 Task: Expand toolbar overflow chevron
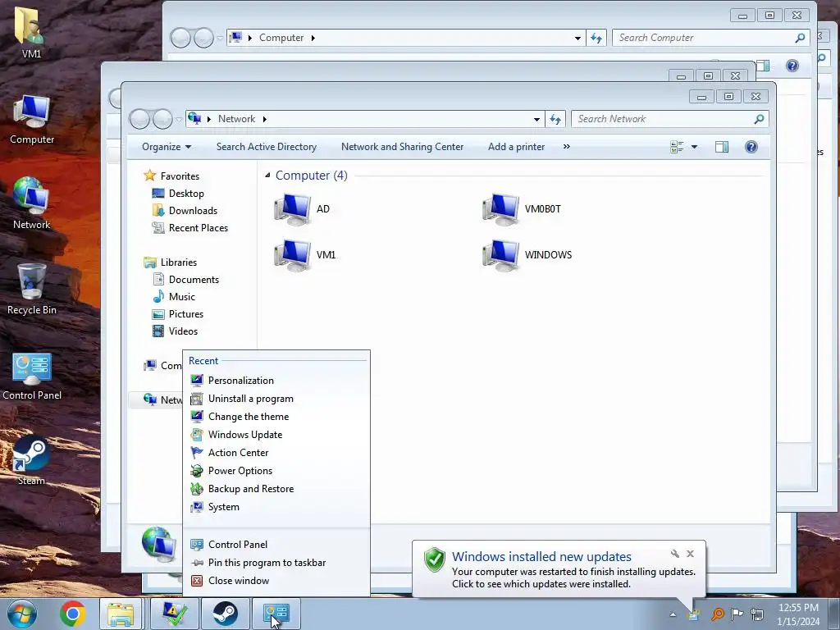[x=566, y=147]
